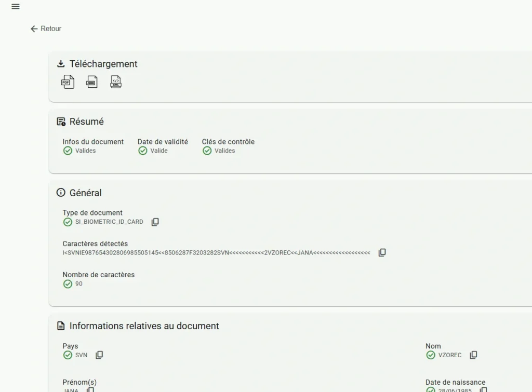The width and height of the screenshot is (532, 392).
Task: Copy the VZOREC surname value
Action: [473, 355]
